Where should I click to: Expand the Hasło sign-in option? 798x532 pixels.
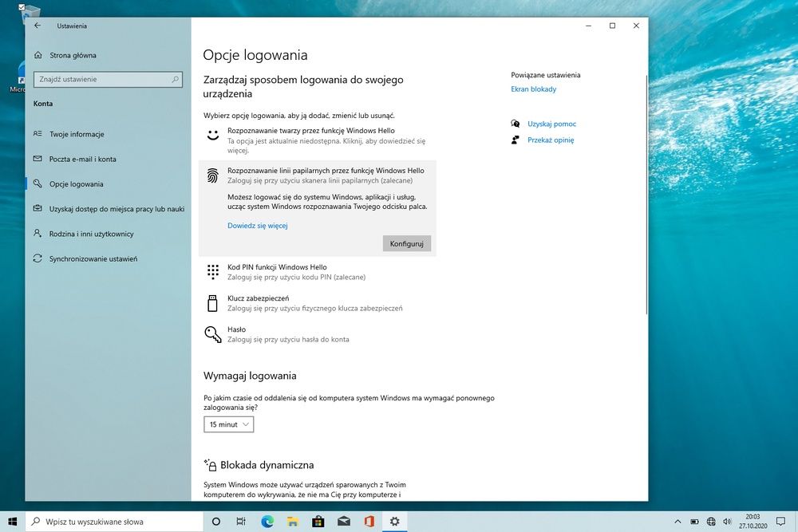coord(318,334)
